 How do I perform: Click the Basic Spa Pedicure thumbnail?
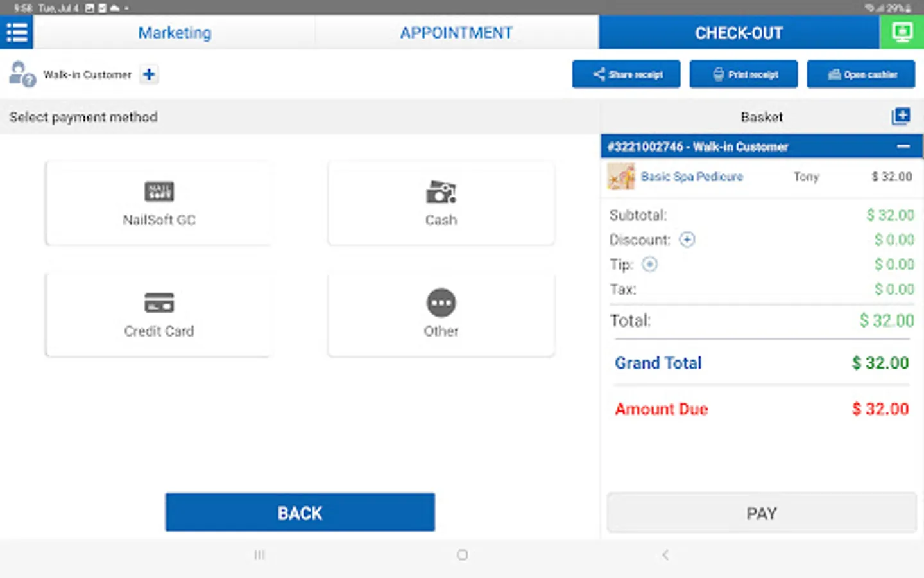pyautogui.click(x=620, y=177)
